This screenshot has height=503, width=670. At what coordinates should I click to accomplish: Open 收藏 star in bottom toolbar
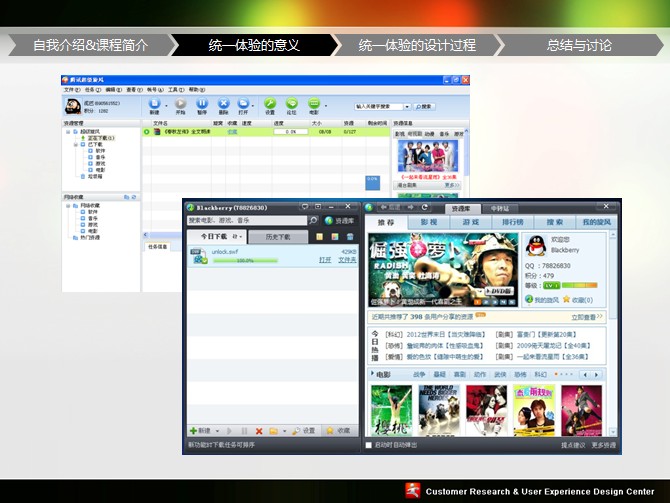(338, 431)
